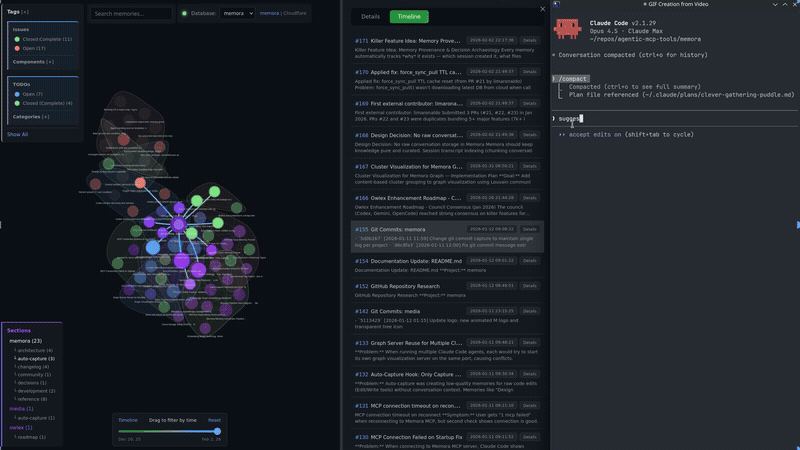
Task: Click the terminal window app icon
Action: (556, 4)
